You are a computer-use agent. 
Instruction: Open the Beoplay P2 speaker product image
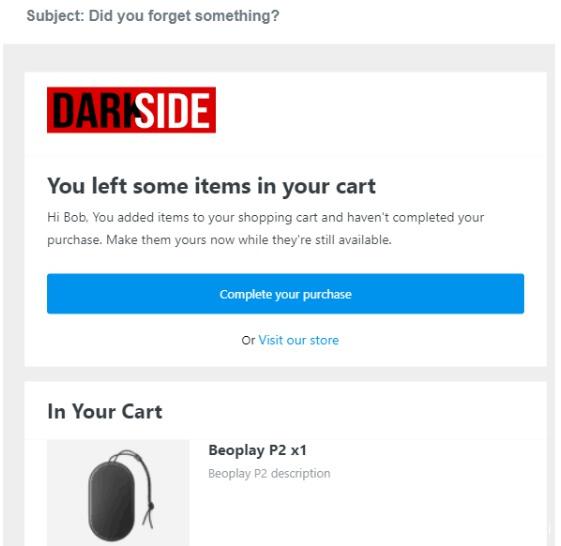click(118, 493)
